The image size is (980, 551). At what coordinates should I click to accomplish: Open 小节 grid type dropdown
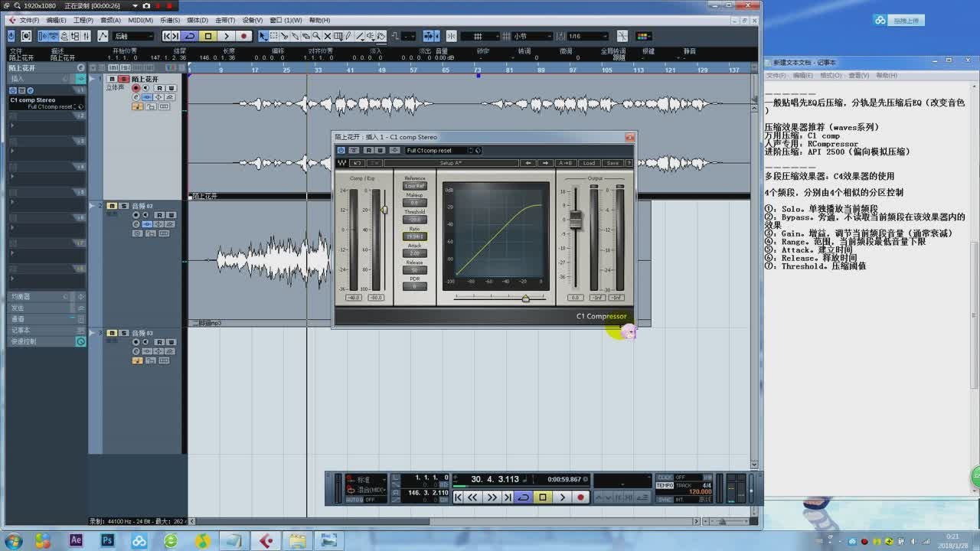click(532, 36)
